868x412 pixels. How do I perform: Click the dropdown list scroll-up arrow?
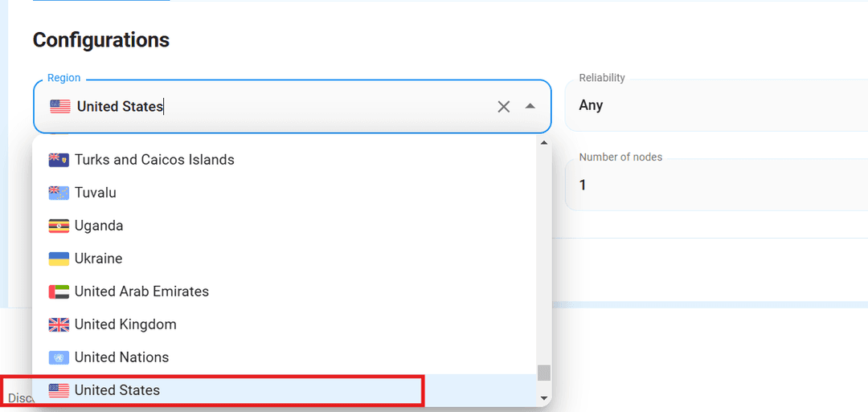tap(544, 143)
